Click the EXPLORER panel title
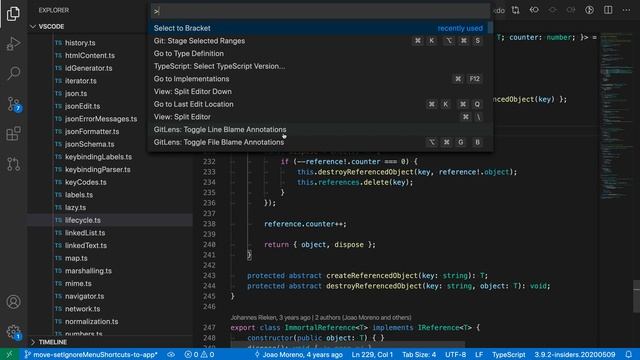Screen dimensions: 640x360 [54, 10]
